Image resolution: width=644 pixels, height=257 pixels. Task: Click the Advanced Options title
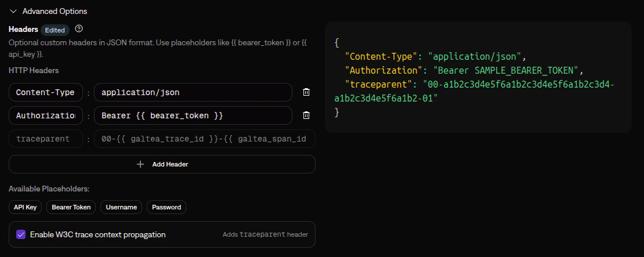point(55,12)
